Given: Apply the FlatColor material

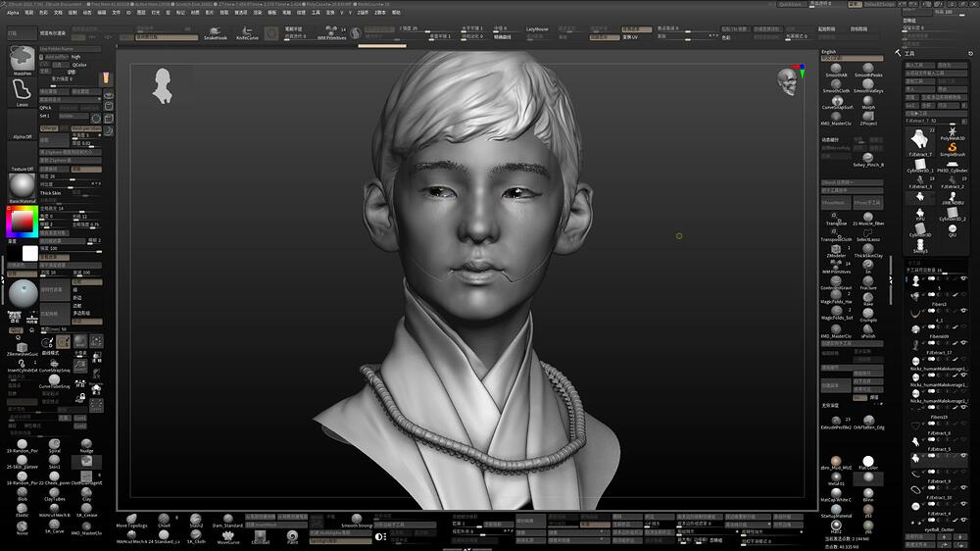Looking at the screenshot, I should coord(868,463).
